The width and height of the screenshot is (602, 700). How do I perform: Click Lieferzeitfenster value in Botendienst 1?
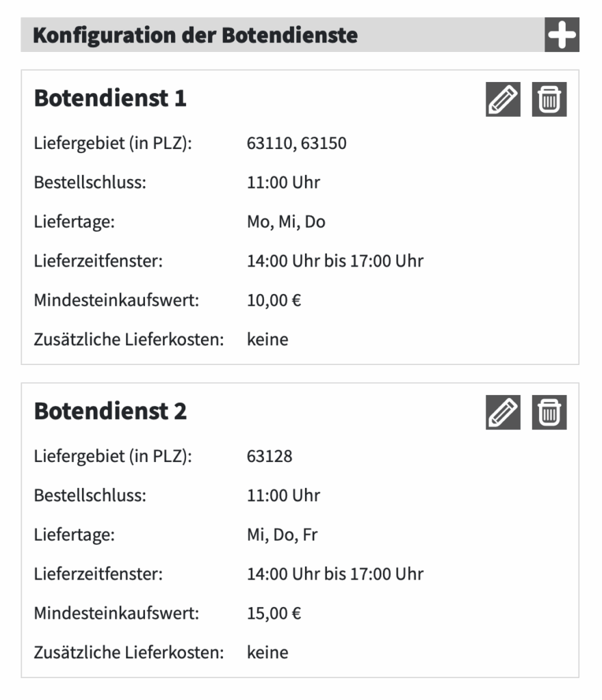click(335, 261)
